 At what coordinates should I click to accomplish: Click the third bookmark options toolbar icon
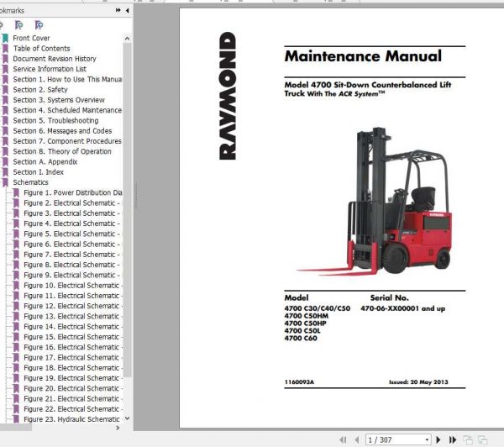pos(39,24)
